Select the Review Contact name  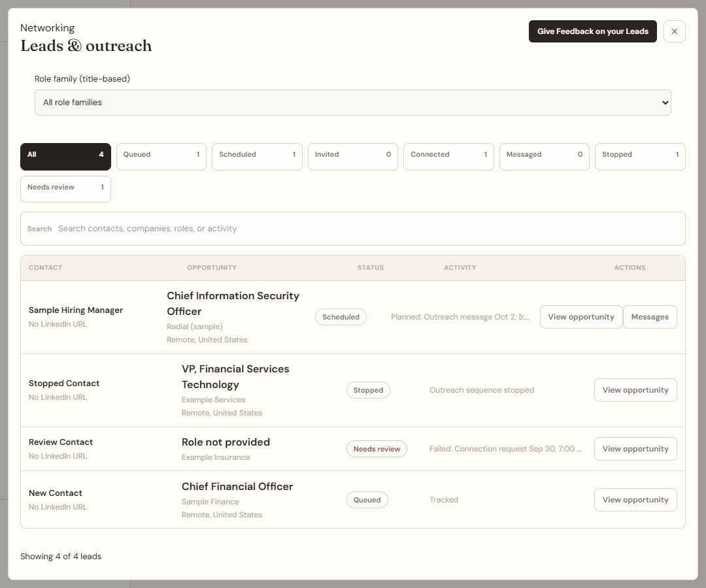pyautogui.click(x=61, y=442)
